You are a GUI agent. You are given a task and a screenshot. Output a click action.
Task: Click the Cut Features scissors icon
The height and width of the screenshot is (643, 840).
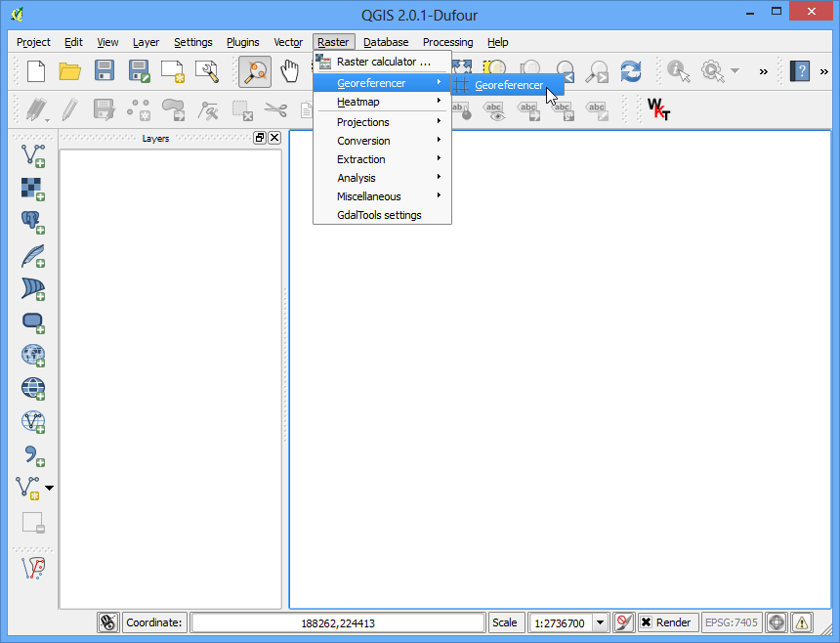(275, 109)
